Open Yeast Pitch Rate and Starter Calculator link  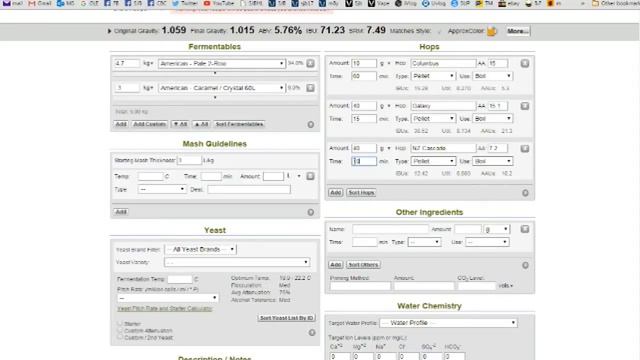click(x=164, y=309)
